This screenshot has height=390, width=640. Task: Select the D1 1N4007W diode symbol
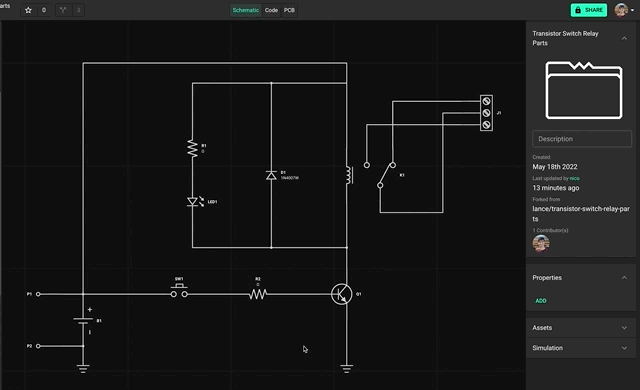tap(271, 175)
